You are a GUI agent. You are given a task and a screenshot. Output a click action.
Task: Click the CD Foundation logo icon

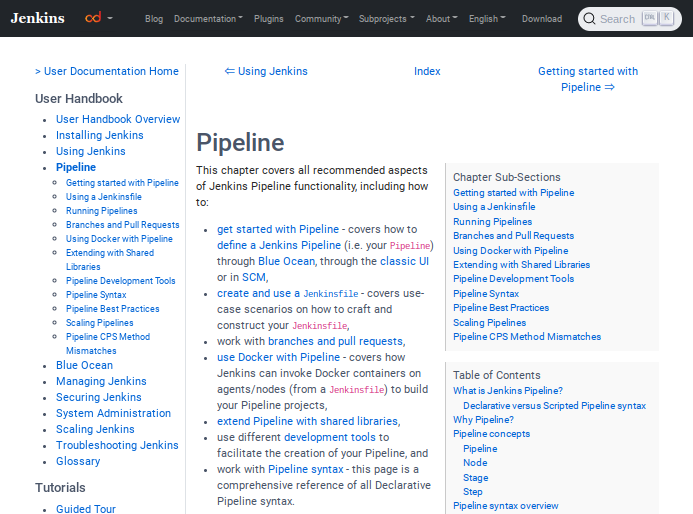coord(93,18)
